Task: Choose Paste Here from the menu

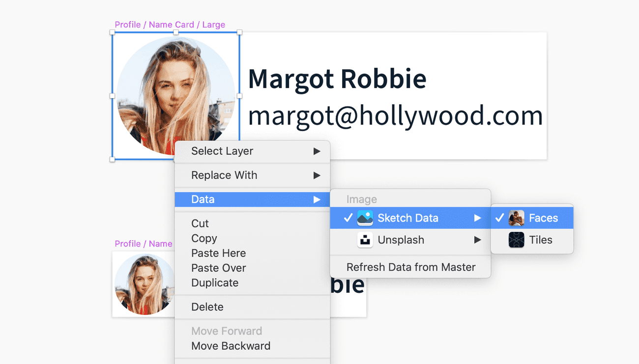Action: click(218, 253)
